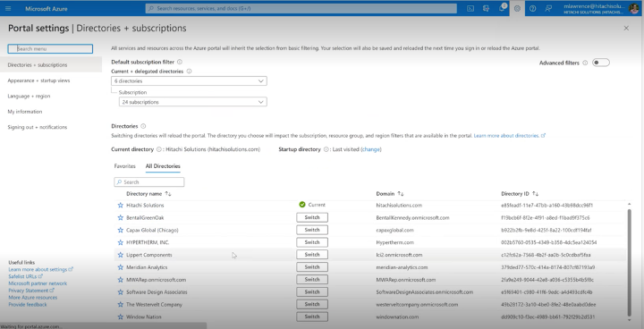The image size is (644, 329).
Task: Sort by Directory name column
Action: [x=148, y=193]
